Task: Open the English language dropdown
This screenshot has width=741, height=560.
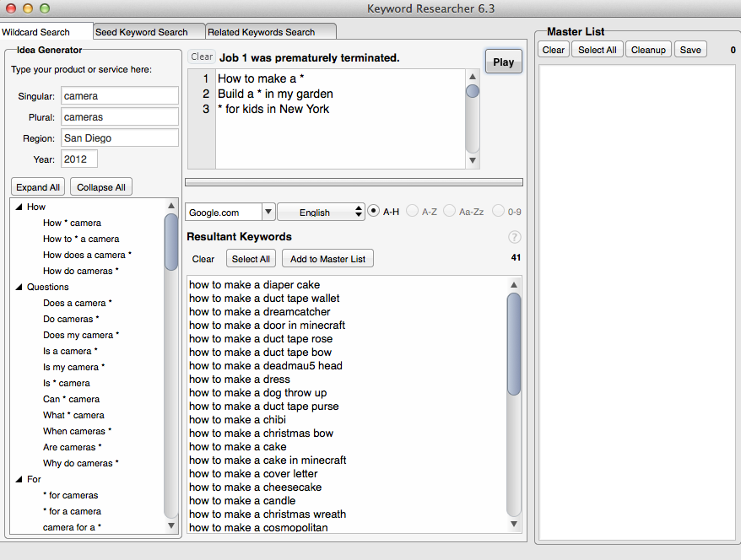Action: 321,212
